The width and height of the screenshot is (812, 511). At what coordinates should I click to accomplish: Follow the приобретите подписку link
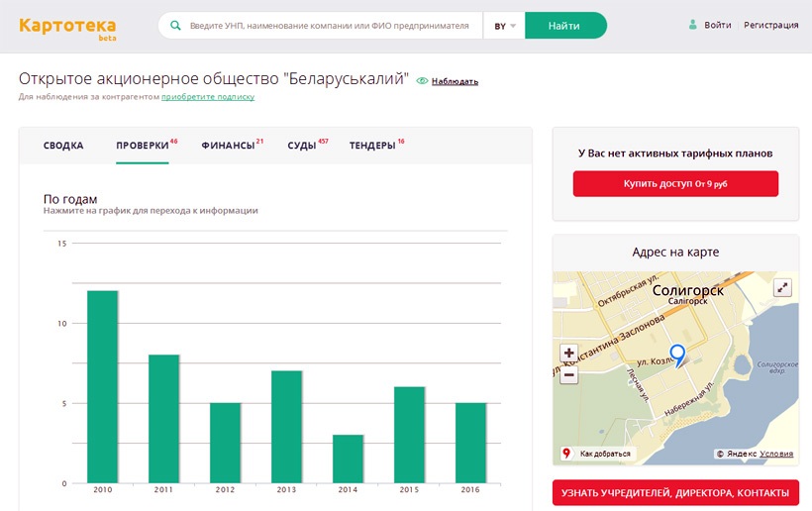pyautogui.click(x=208, y=97)
